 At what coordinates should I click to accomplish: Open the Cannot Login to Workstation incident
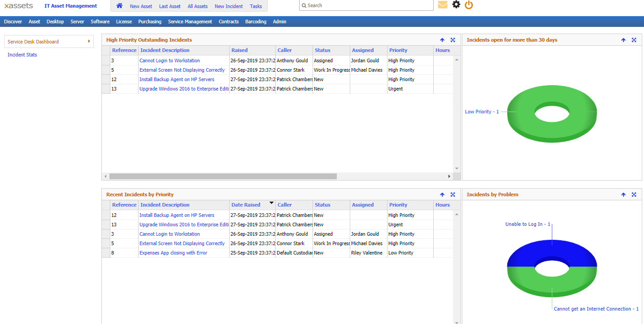169,60
